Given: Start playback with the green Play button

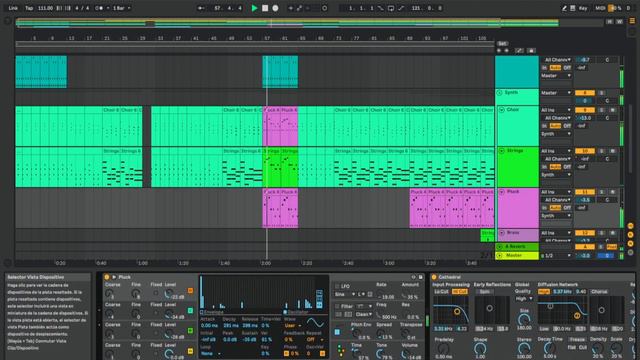Looking at the screenshot, I should tap(254, 8).
